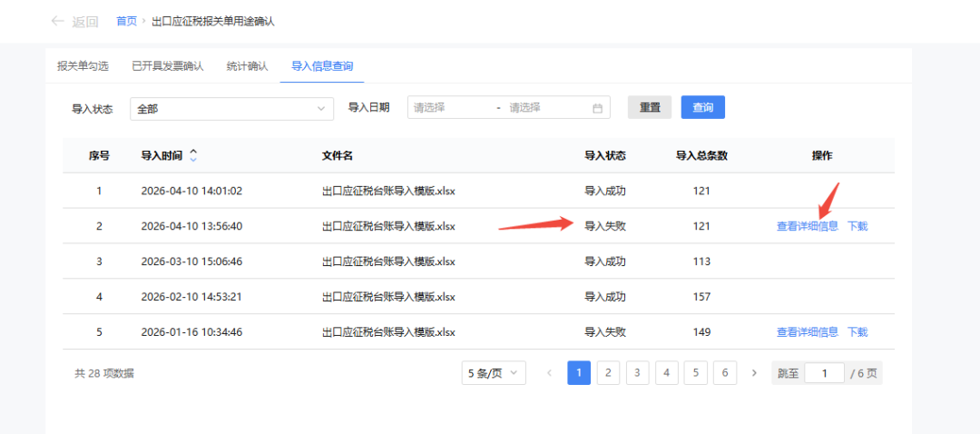Go to page 4 in pagination
Screen dimensions: 980x434
point(666,373)
